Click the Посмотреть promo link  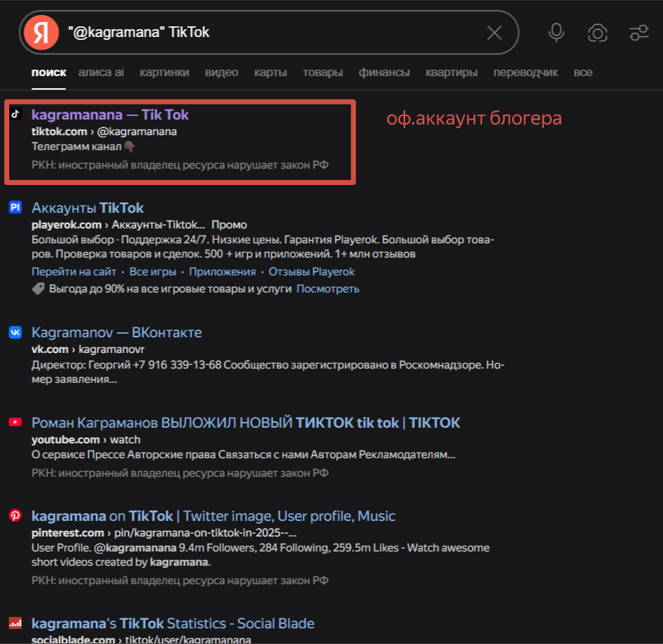pos(328,289)
